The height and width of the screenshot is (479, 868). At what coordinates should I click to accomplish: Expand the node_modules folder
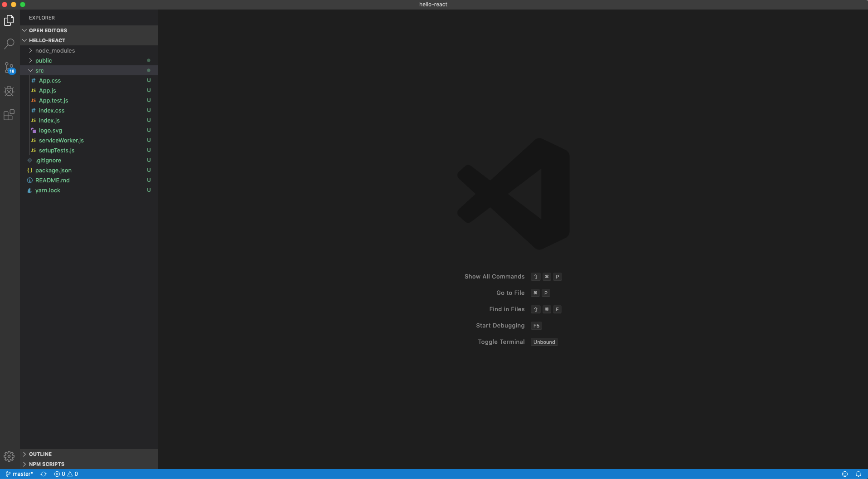89,50
